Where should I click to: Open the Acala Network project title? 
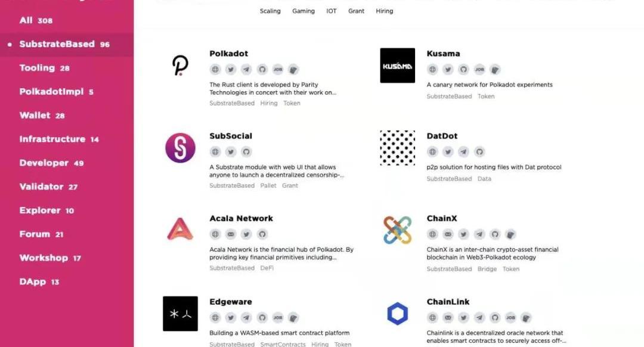[x=241, y=218]
